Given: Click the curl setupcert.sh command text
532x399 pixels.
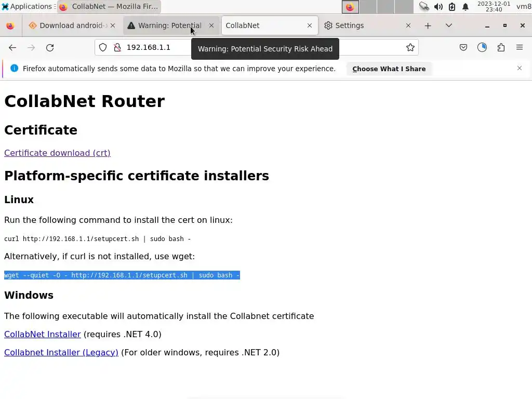Looking at the screenshot, I should tap(97, 239).
